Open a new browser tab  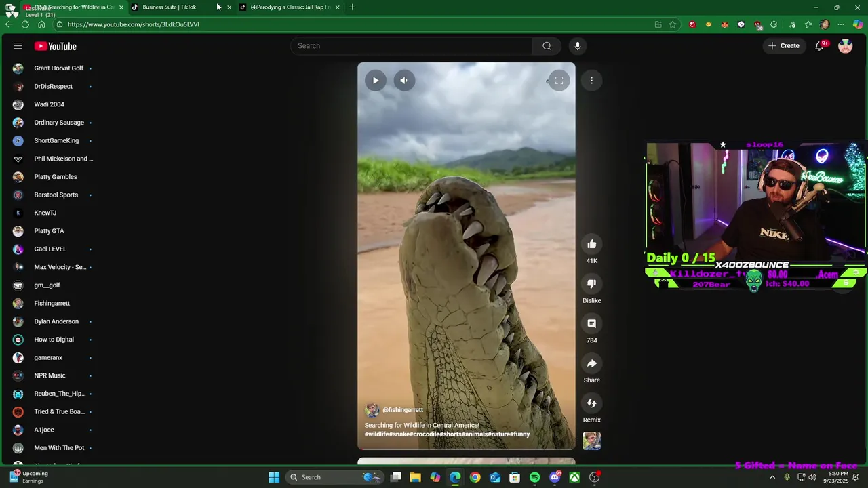click(352, 7)
